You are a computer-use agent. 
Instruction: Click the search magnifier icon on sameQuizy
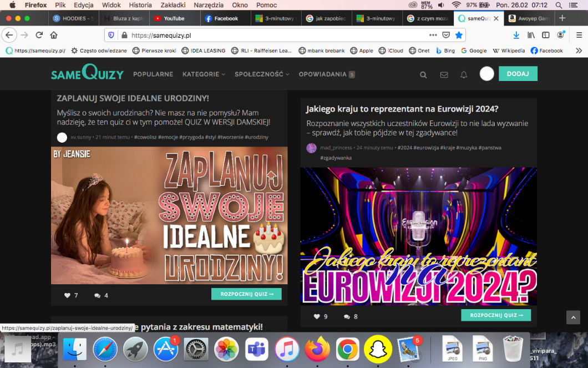coord(423,75)
